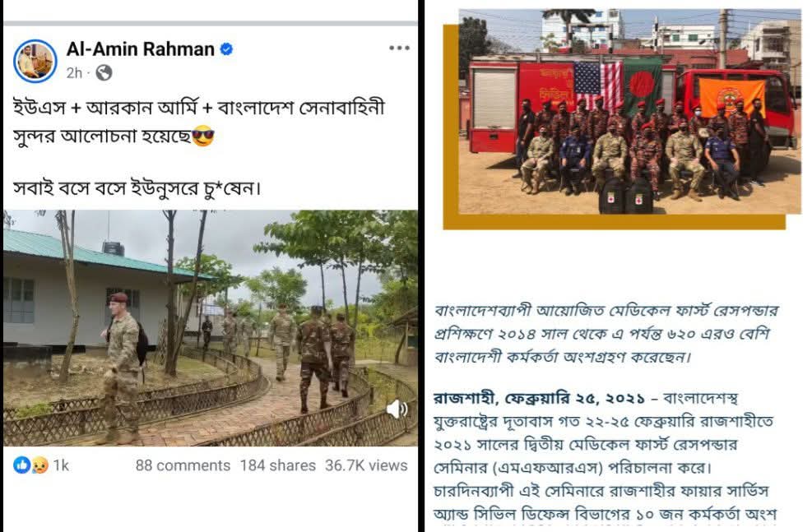Click the public globe privacy icon
Screen dimensions: 812x532
pos(104,73)
